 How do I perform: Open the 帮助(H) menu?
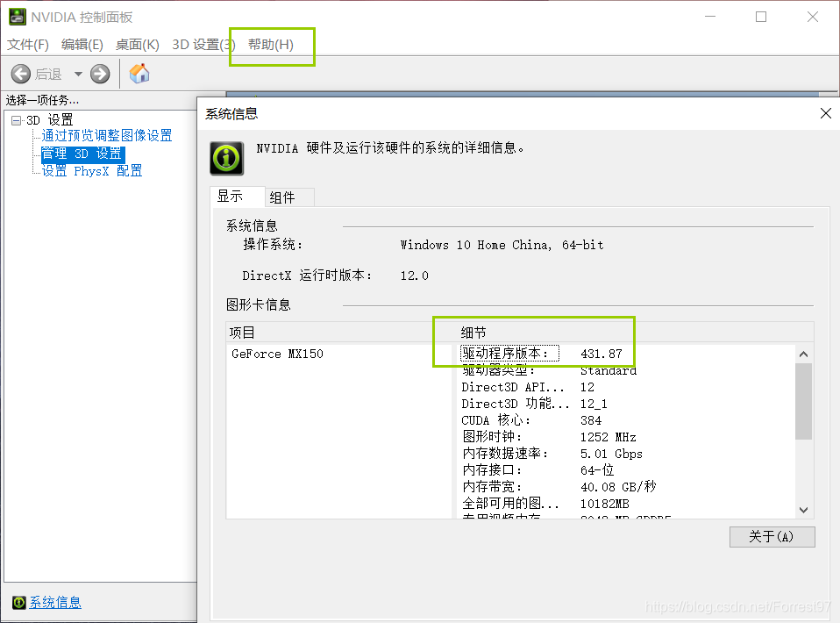point(271,45)
